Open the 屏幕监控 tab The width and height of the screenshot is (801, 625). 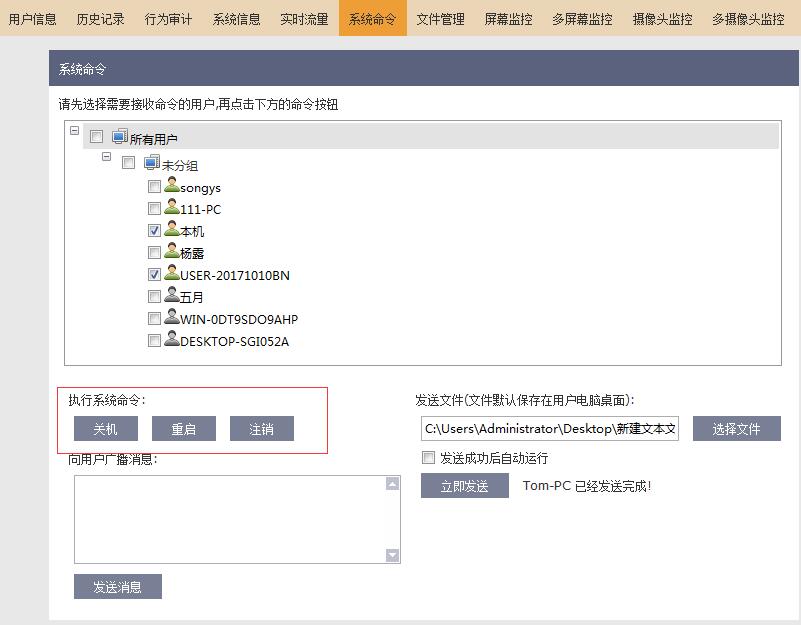coord(509,19)
